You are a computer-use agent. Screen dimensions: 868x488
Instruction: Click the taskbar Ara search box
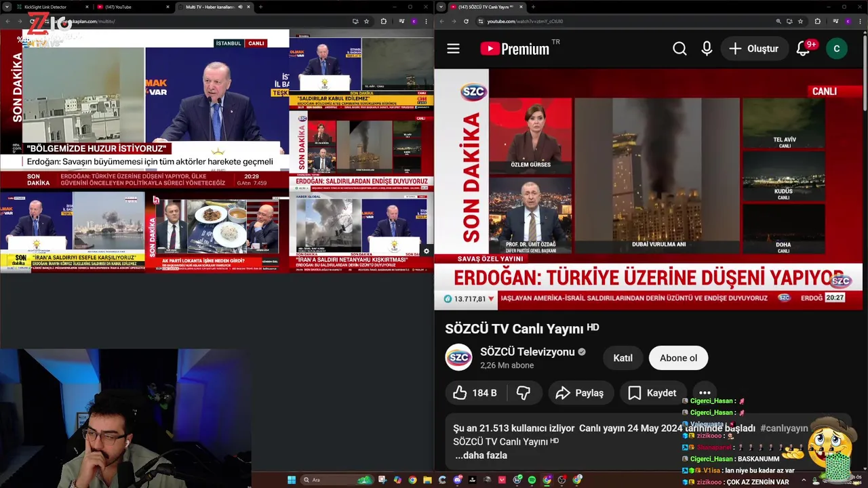click(337, 480)
